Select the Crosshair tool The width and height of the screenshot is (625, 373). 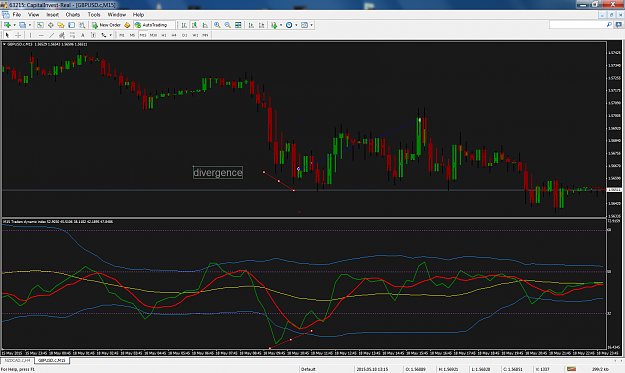(18, 35)
